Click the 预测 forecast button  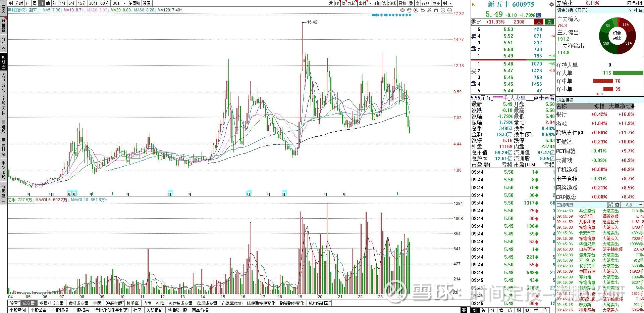(x=425, y=3)
